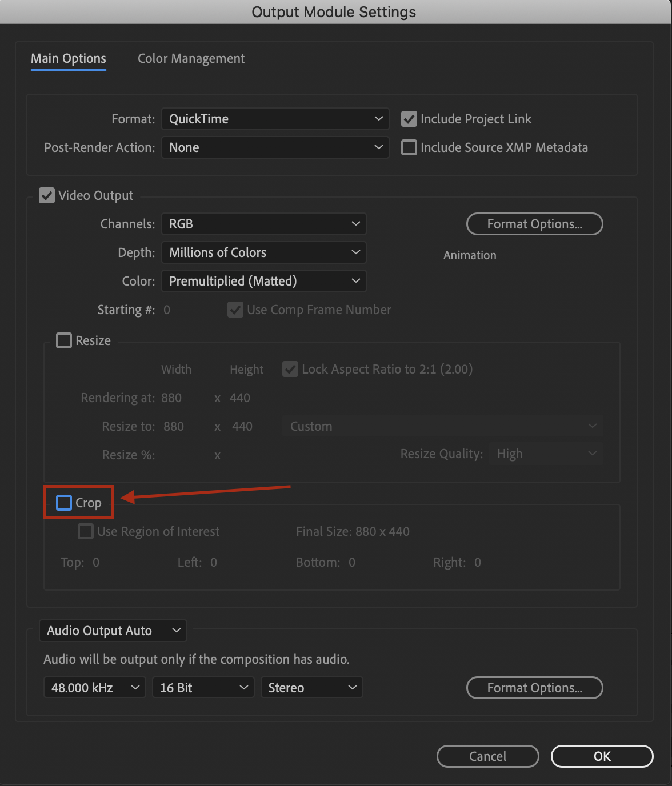Toggle Use Comp Frame Number

(235, 310)
